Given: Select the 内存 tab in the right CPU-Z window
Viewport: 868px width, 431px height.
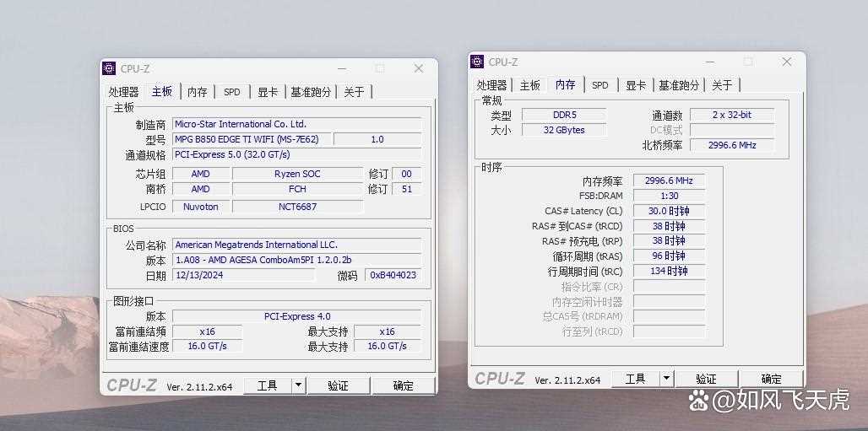Looking at the screenshot, I should coord(565,84).
